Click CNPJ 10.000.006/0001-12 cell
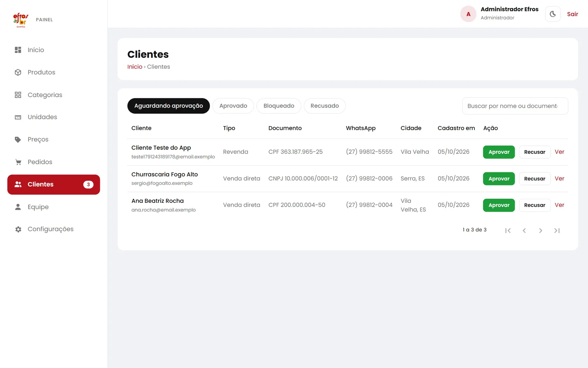Viewport: 588px width, 368px height. 303,178
